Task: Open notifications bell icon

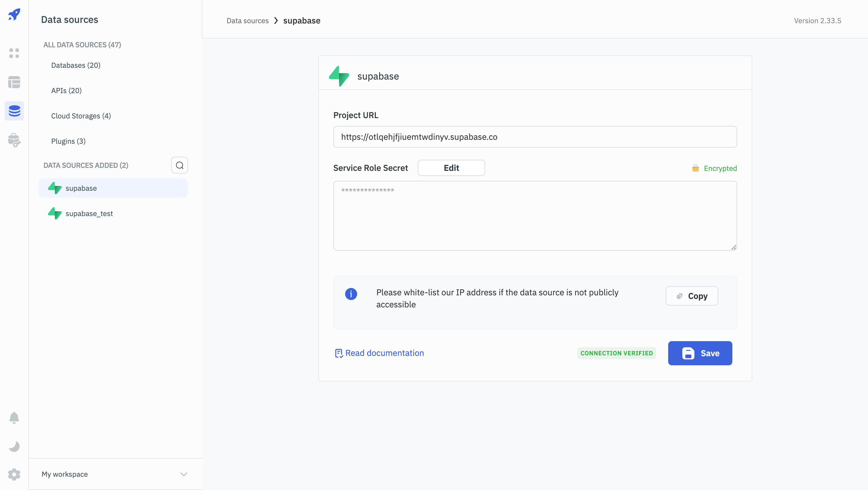Action: [x=14, y=418]
